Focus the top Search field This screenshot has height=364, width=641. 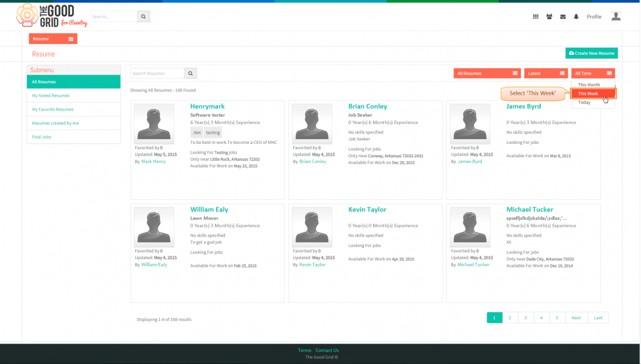[114, 17]
